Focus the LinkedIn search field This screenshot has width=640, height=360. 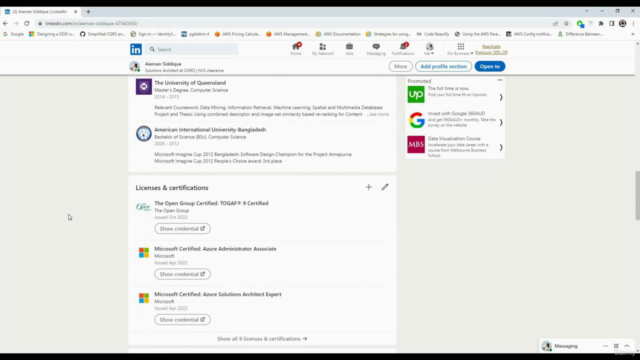191,49
